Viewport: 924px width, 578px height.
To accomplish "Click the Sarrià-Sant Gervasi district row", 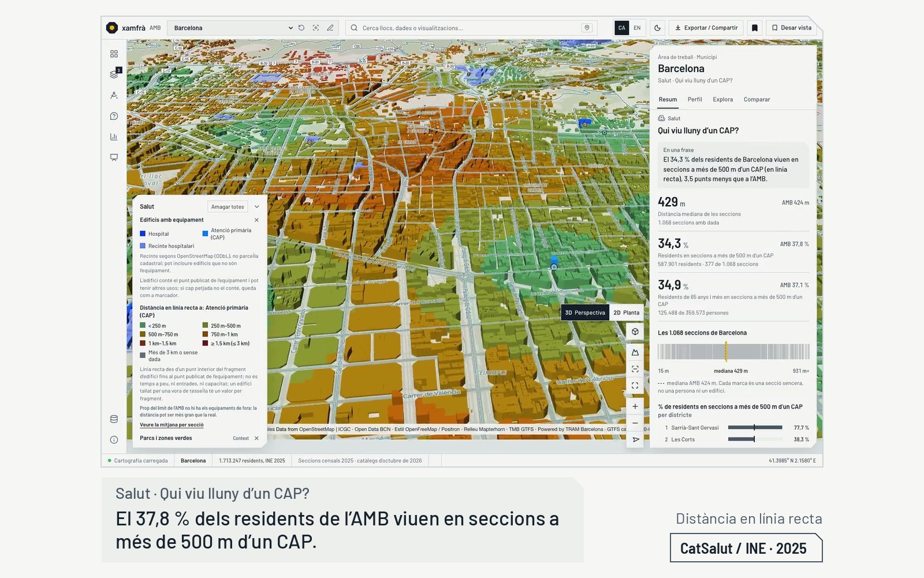I will pyautogui.click(x=733, y=428).
